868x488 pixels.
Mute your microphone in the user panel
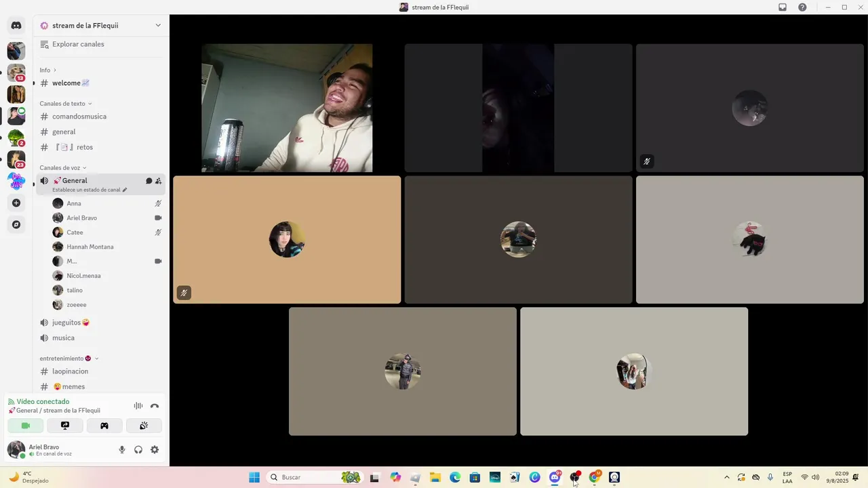coord(122,449)
